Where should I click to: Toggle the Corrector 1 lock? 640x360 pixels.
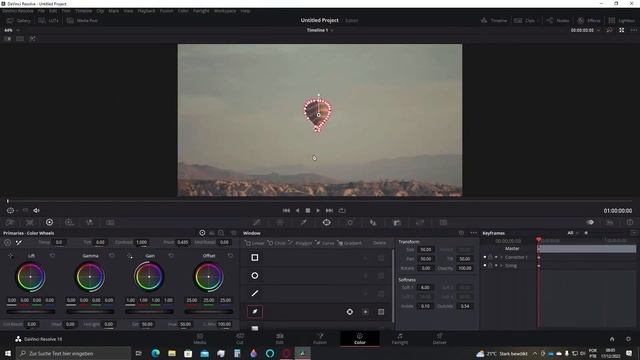click(490, 258)
